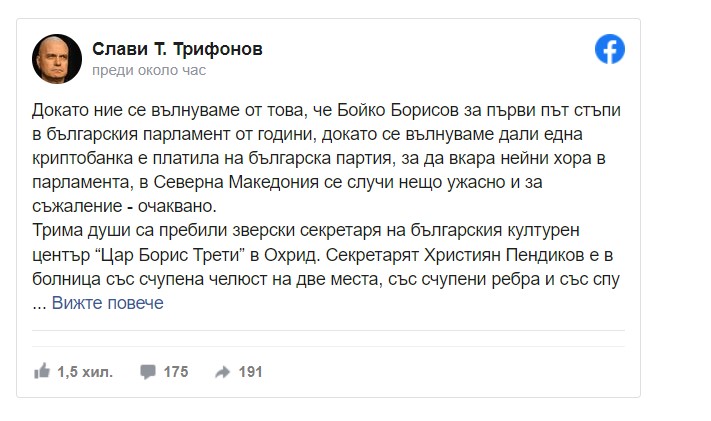Click the comment speech bubble icon
711x421 pixels.
point(148,371)
